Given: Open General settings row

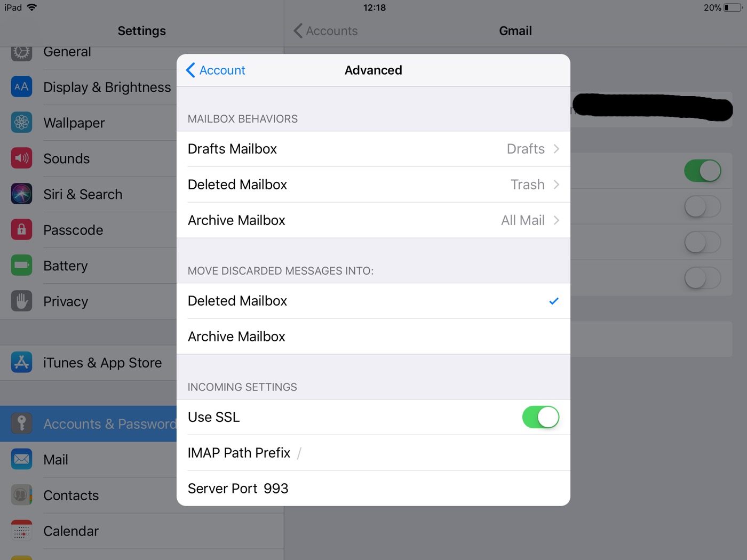Looking at the screenshot, I should pos(89,58).
